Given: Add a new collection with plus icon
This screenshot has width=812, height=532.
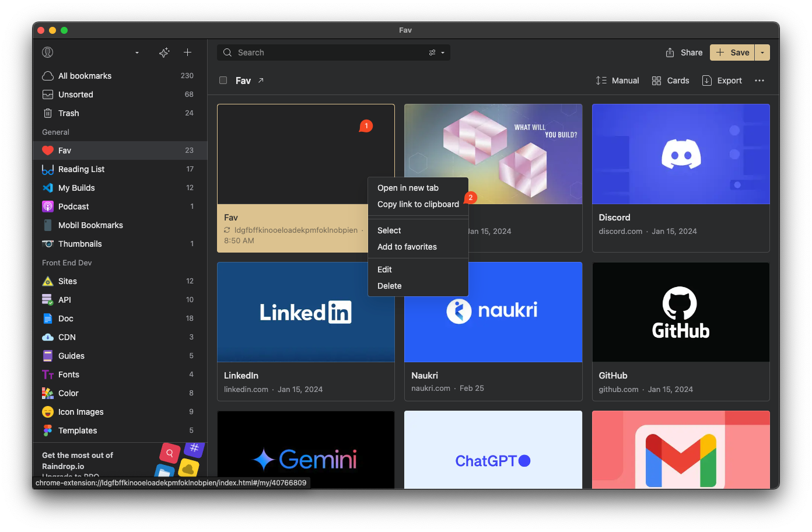Looking at the screenshot, I should tap(187, 52).
